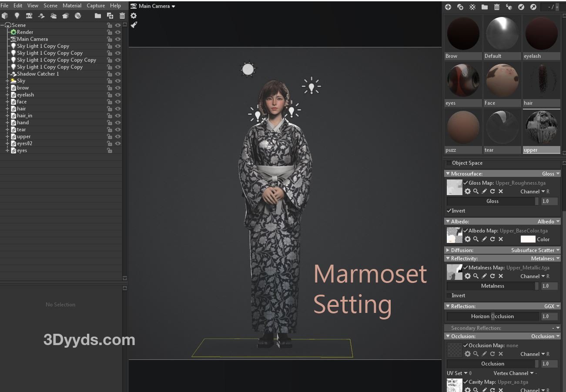Add a new camera from scene toolbar
The image size is (566, 392).
click(x=29, y=16)
